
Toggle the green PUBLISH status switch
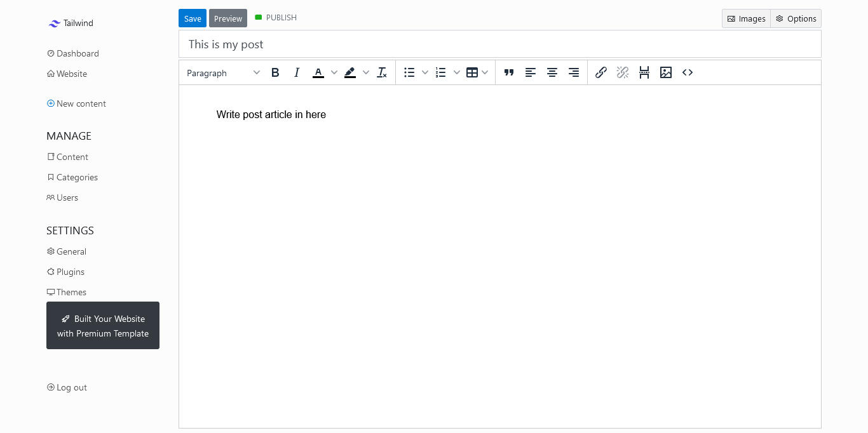[259, 18]
